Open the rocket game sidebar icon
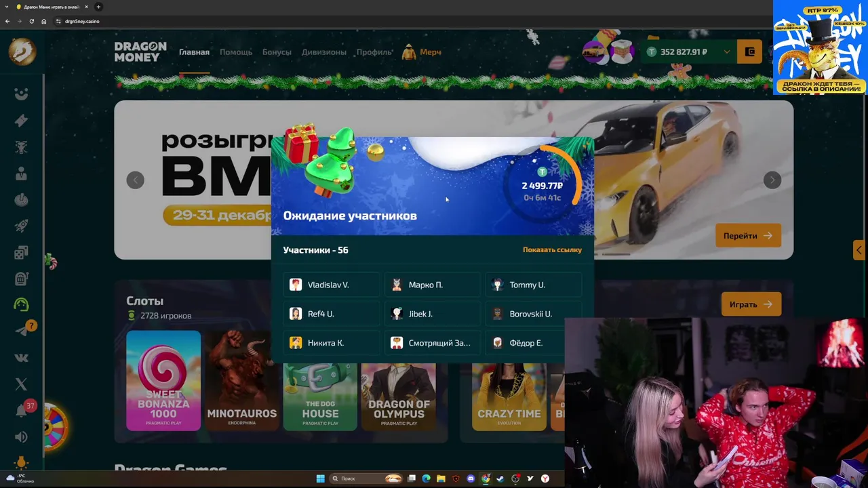Screen dimensions: 868x488 [21, 226]
